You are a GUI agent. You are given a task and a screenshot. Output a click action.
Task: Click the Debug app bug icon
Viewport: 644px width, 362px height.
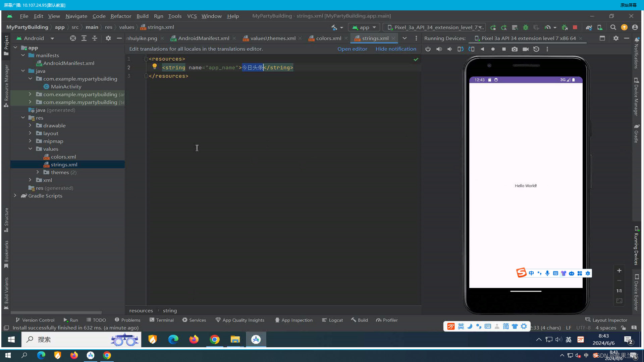[x=526, y=27]
